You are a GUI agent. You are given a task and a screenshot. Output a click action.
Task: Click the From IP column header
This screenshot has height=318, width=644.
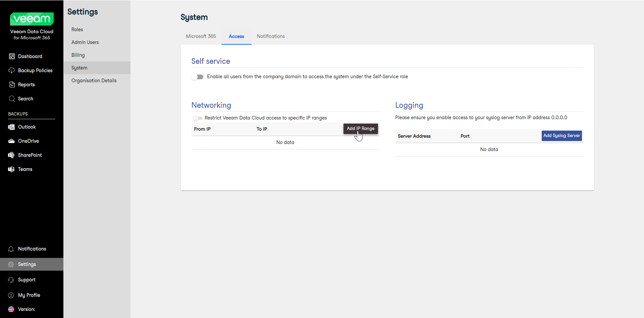[202, 129]
